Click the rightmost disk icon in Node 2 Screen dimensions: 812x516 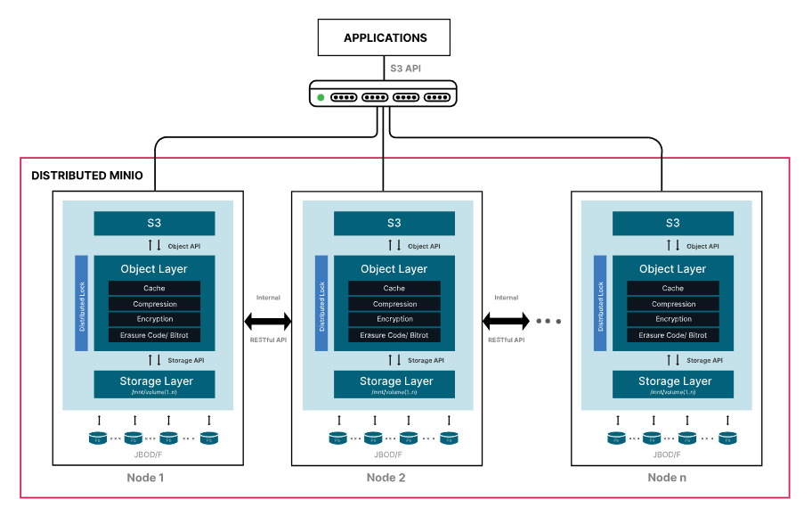pyautogui.click(x=449, y=438)
